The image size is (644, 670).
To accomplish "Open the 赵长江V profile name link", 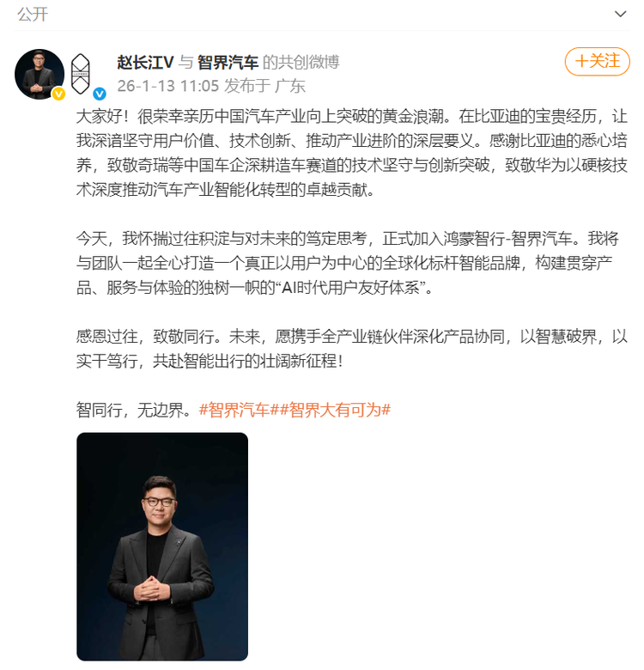I will coord(146,63).
